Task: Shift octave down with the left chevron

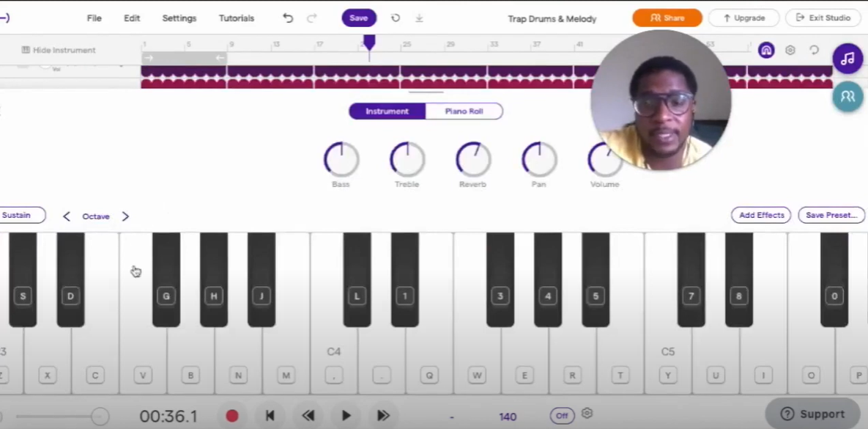Action: (66, 216)
